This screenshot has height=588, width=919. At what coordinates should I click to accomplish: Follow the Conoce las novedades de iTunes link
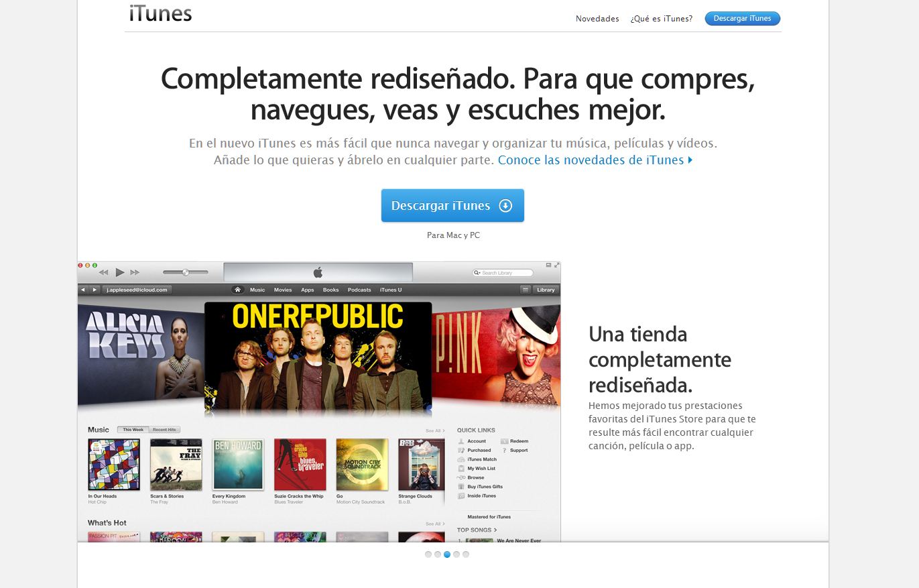[x=595, y=160]
